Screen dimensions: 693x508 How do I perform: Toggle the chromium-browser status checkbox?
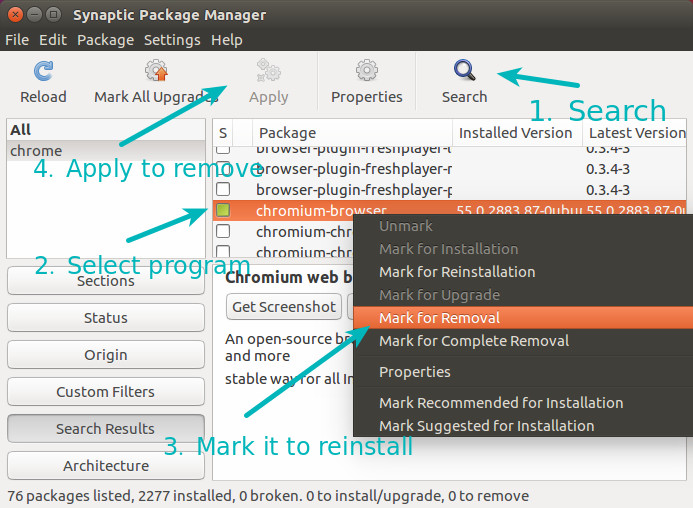(223, 210)
